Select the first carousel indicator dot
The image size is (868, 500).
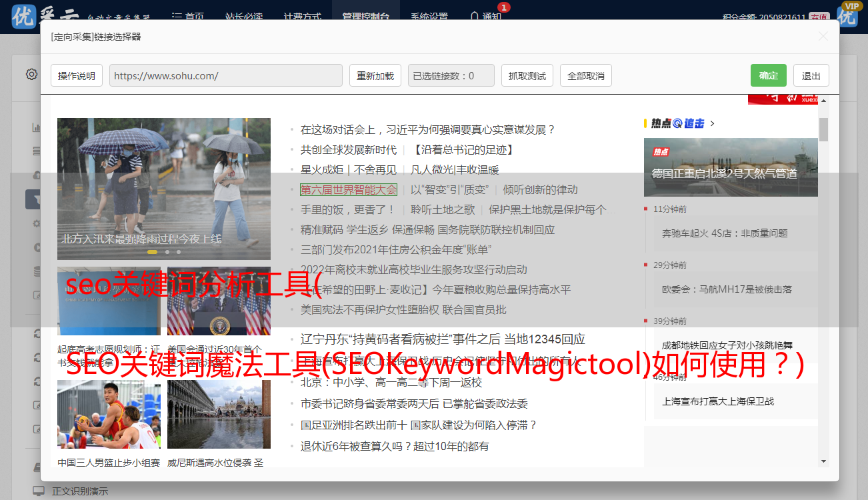(x=152, y=252)
